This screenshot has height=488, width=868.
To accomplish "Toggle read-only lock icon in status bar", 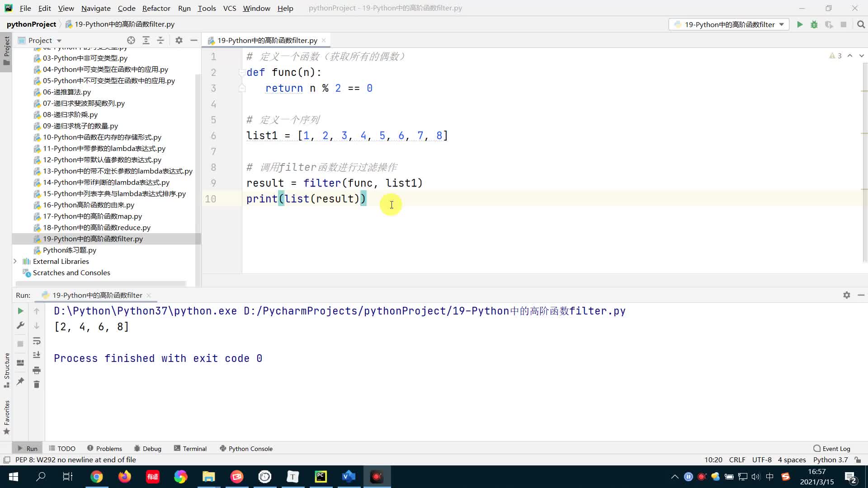I will tap(858, 460).
